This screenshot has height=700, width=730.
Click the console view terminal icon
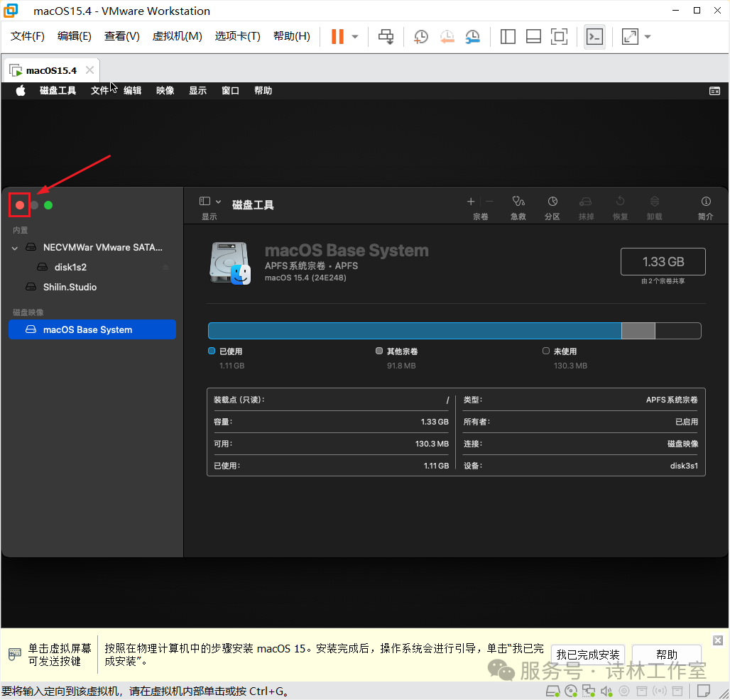point(594,36)
